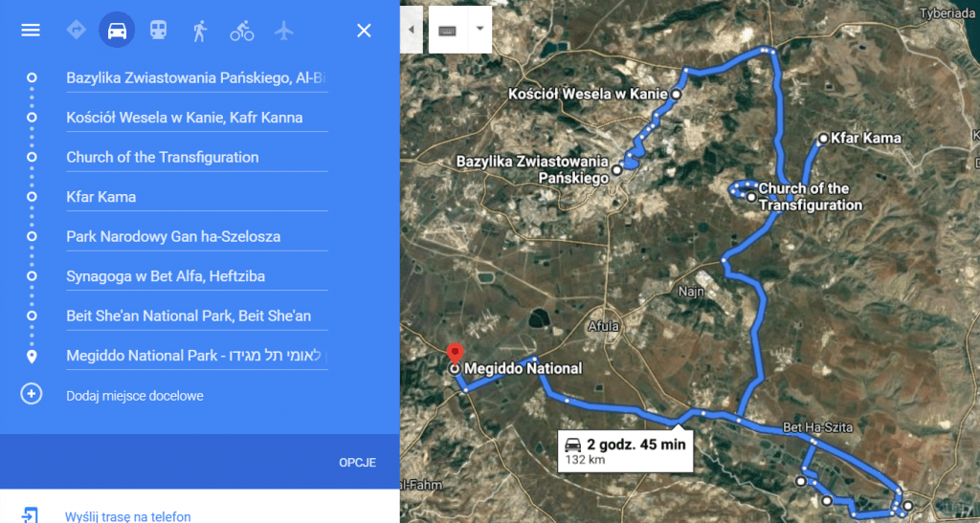
Task: Choose walking directions mode
Action: pos(199,31)
